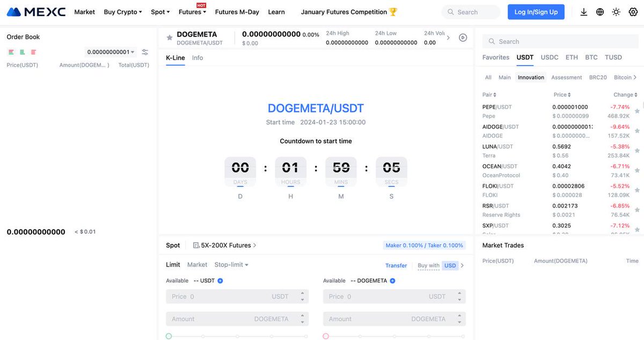Image resolution: width=644 pixels, height=340 pixels.
Task: Filter pairs by Assessment category
Action: 567,77
